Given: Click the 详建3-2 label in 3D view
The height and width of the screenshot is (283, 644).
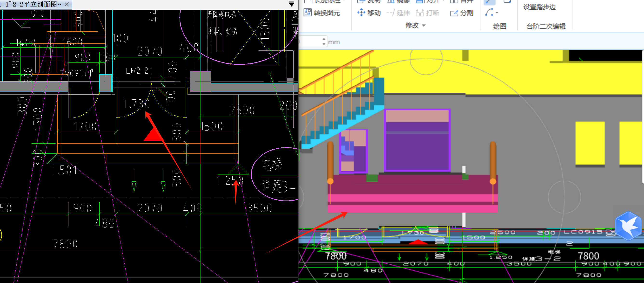Looking at the screenshot, I should [541, 259].
